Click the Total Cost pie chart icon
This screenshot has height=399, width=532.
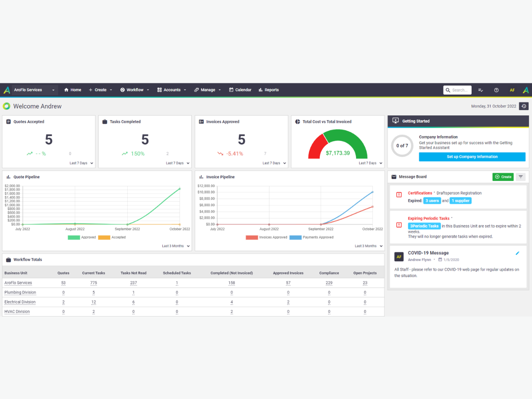pyautogui.click(x=298, y=121)
